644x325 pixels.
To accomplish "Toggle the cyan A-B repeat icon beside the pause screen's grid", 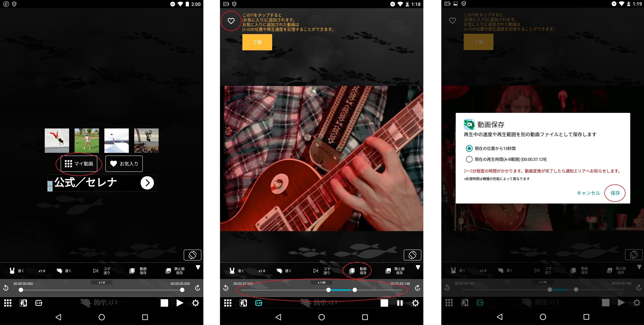I will [x=259, y=303].
